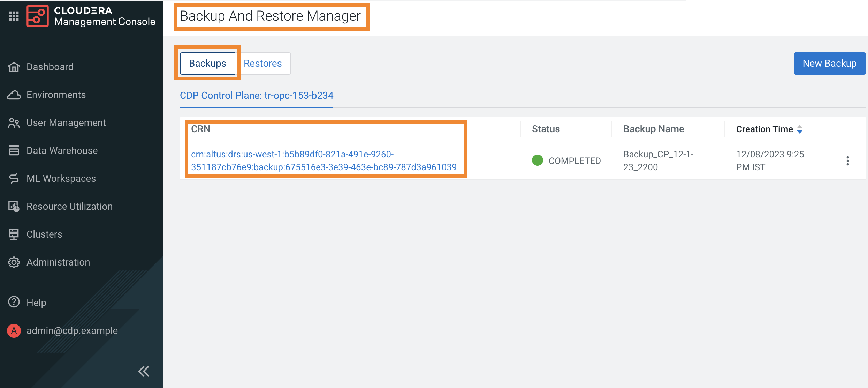Open ML Workspaces
The height and width of the screenshot is (388, 868).
[x=61, y=178]
